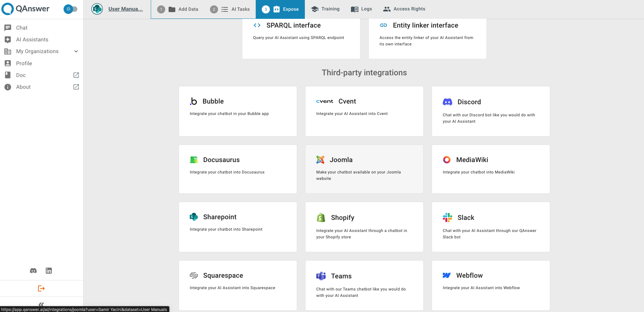Open the Joomla integration card
The width and height of the screenshot is (644, 312).
tap(364, 169)
